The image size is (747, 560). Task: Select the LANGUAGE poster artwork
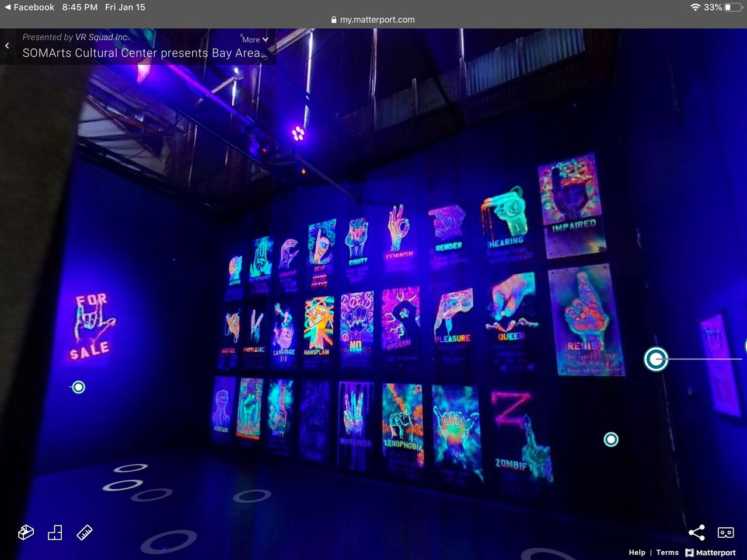284,334
